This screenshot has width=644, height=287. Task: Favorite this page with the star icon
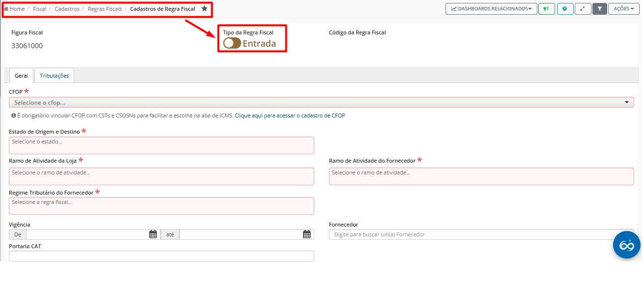204,9
